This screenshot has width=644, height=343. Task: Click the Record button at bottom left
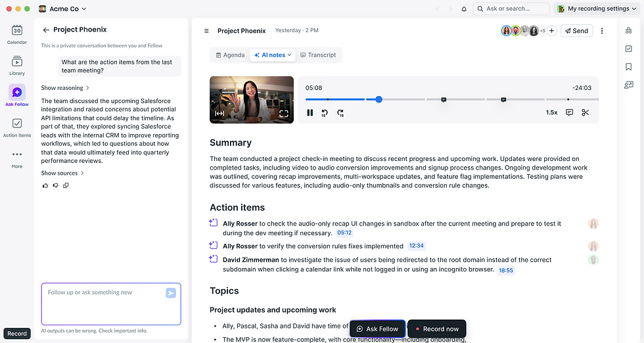[x=17, y=334]
